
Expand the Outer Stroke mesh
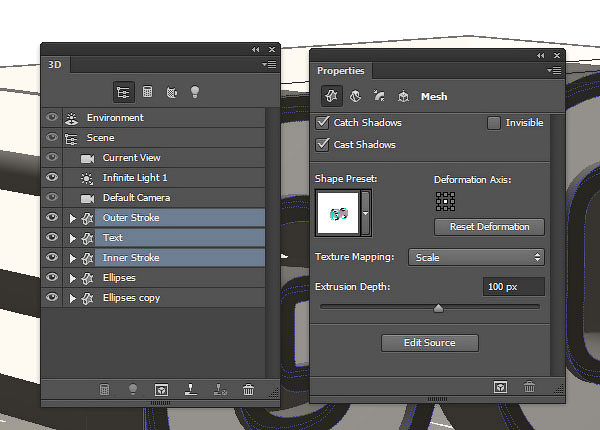pos(72,218)
